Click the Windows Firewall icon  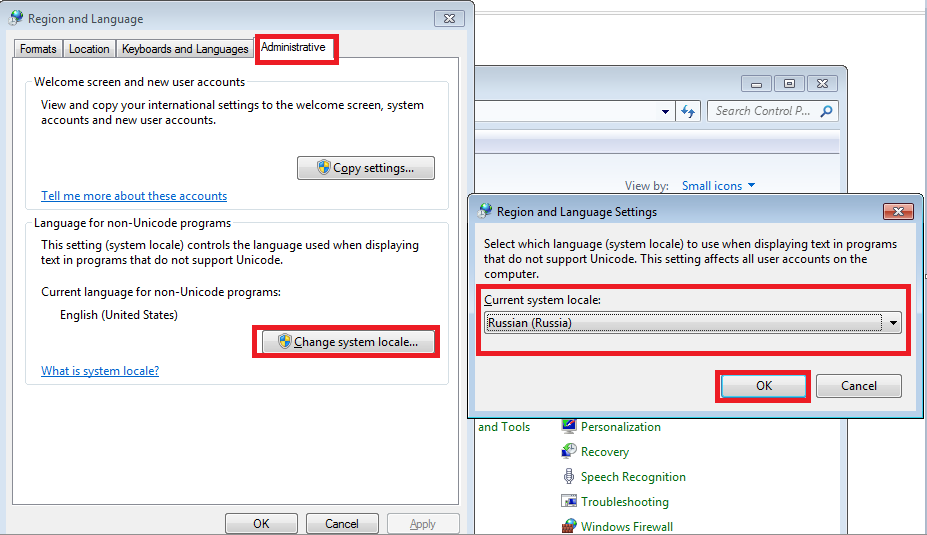click(569, 526)
